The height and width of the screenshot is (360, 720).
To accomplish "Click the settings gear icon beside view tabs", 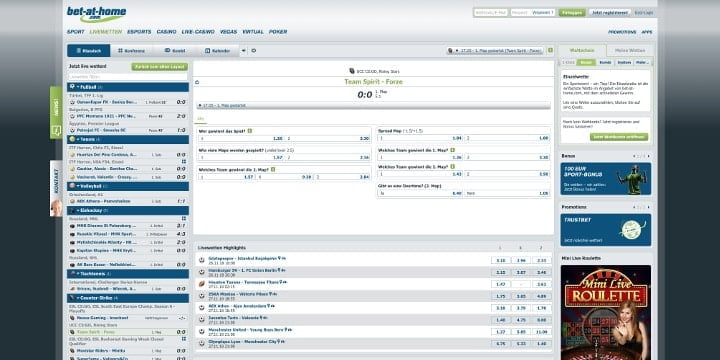I will pos(254,51).
